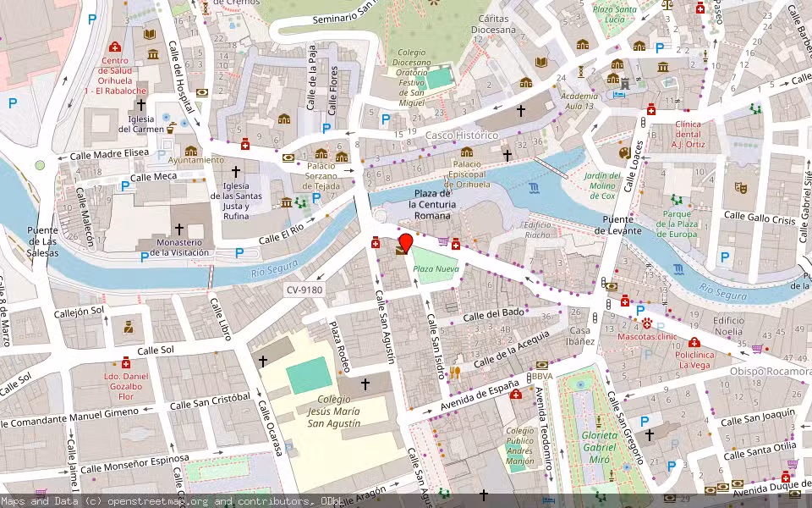812x508 pixels.
Task: Click the theater masks icon near Calle Gallo Crisis
Action: click(x=741, y=186)
